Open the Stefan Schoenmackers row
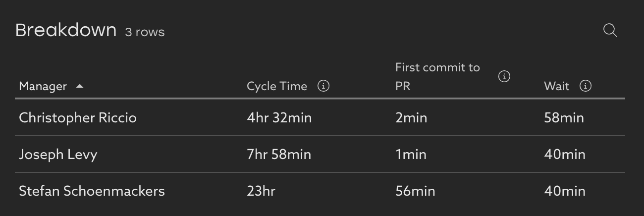The height and width of the screenshot is (216, 644). (x=92, y=191)
